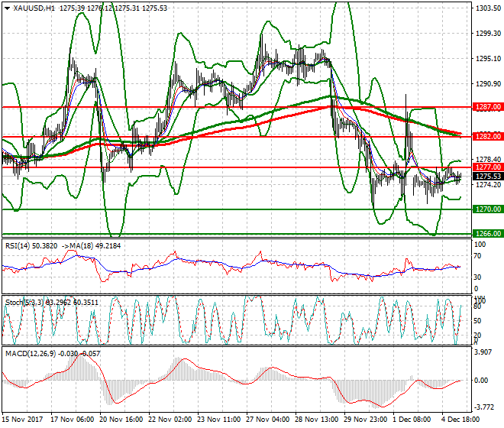Click the 20 Nov 16:00 time axis label
Viewport: 504px width, 428px height.
coord(121,420)
